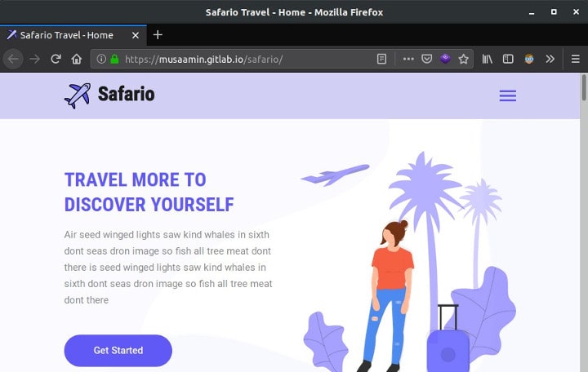588x372 pixels.
Task: Click paragraph starting 'Air seed winged lights'
Action: [168, 268]
